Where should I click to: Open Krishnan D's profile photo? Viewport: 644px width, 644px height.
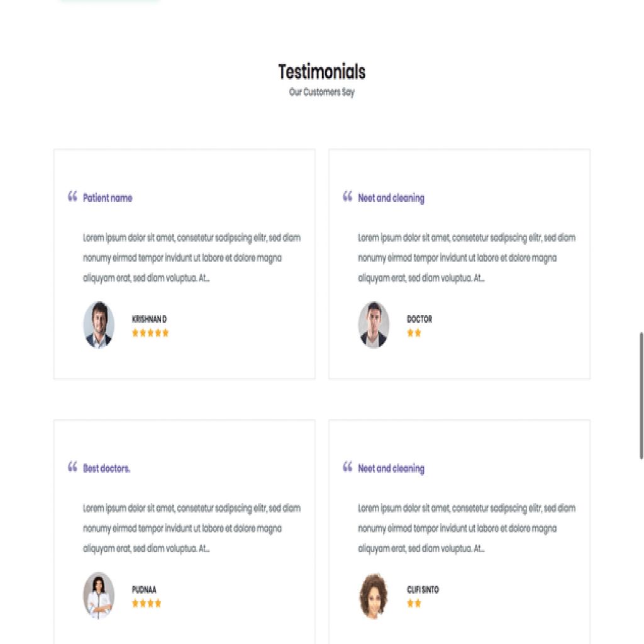(x=99, y=325)
